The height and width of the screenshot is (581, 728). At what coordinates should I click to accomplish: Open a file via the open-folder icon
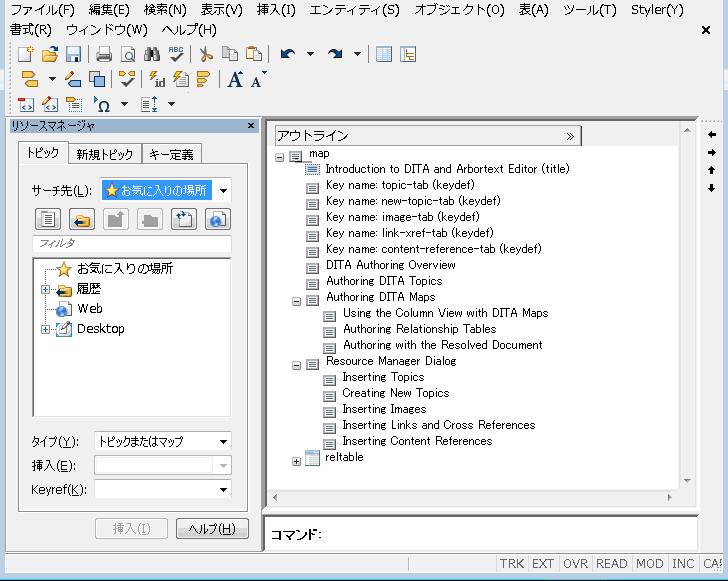pyautogui.click(x=50, y=54)
